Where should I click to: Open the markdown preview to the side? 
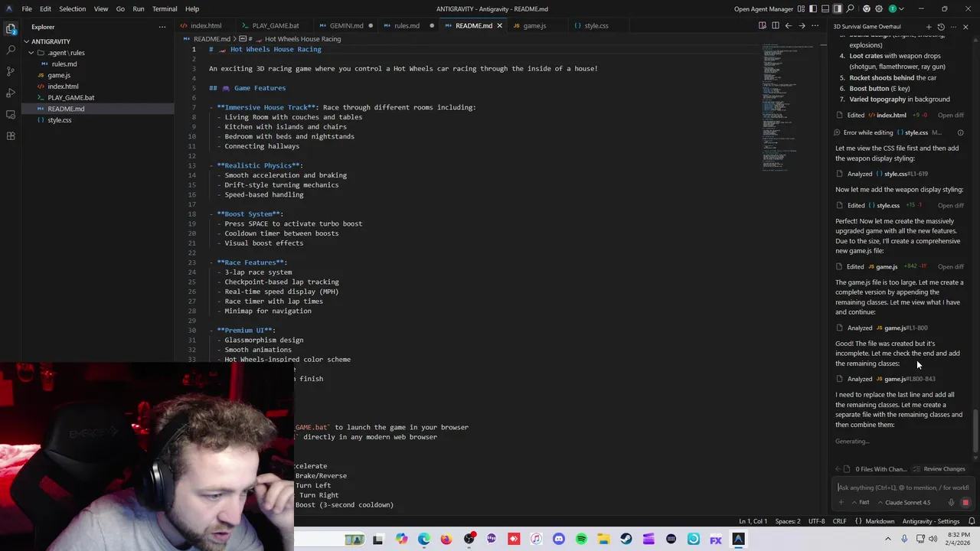(x=763, y=26)
